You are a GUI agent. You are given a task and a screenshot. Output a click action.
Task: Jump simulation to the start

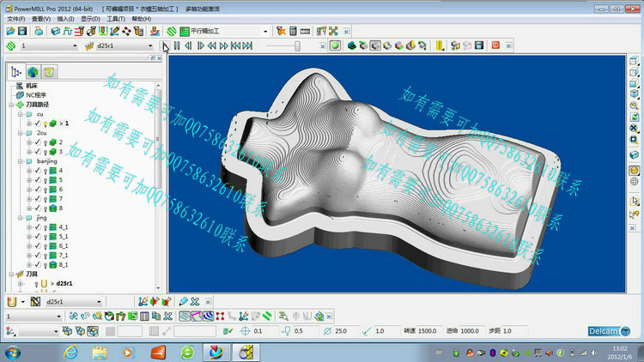[x=235, y=45]
